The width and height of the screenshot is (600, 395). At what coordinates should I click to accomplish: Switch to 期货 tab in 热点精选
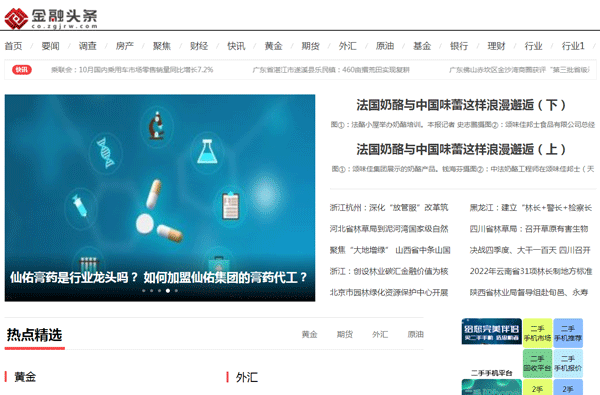[345, 334]
